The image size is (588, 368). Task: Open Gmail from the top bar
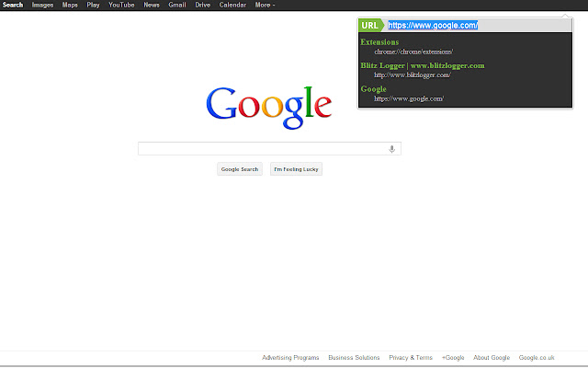click(177, 5)
